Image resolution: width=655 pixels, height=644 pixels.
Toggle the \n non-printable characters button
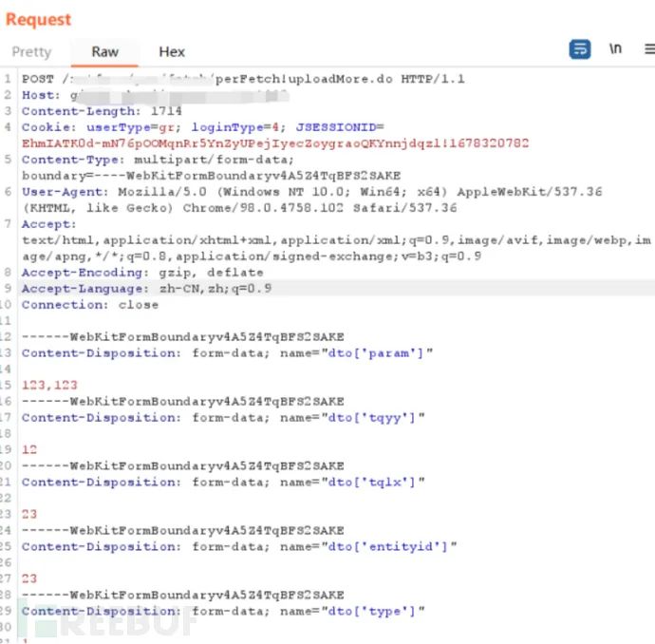tap(616, 49)
